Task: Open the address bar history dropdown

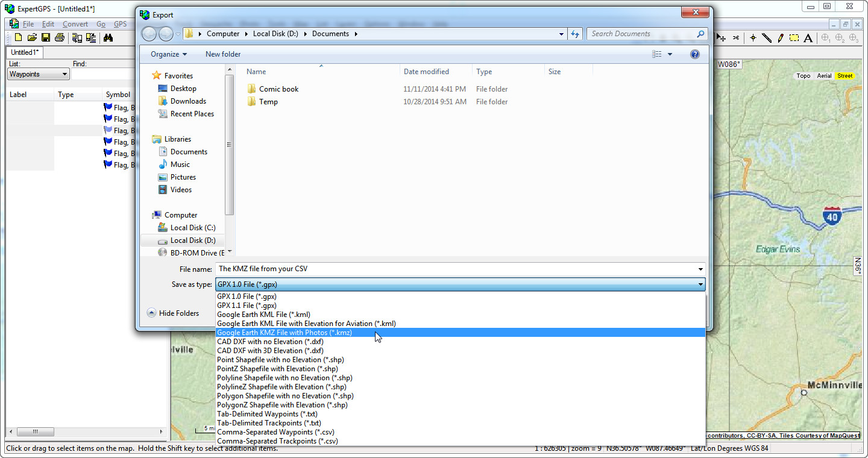Action: 562,34
